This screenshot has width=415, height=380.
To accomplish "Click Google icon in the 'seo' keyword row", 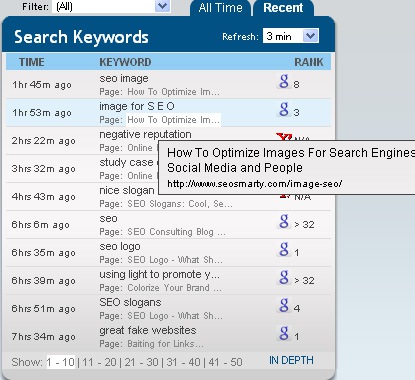I will 284,221.
